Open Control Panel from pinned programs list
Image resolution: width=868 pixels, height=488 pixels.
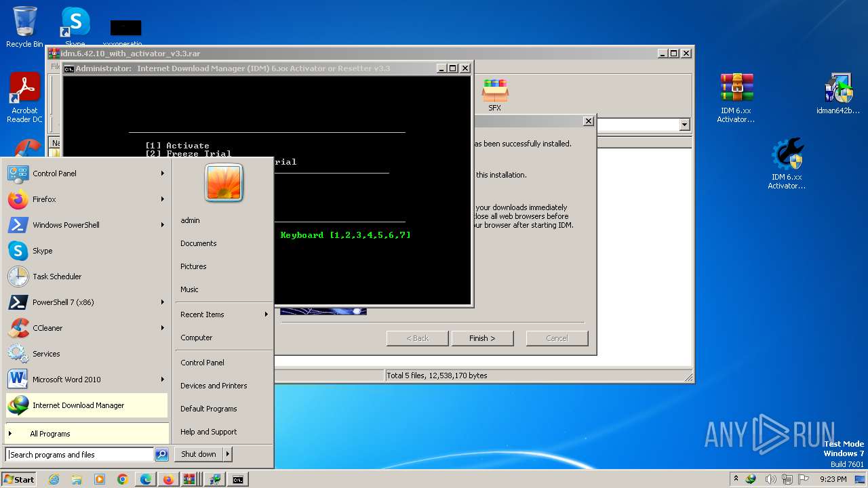86,174
